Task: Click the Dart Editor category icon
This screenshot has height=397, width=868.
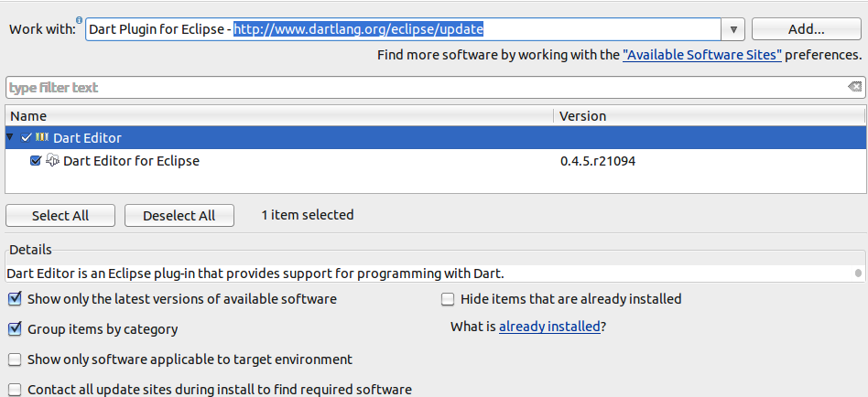Action: click(x=42, y=137)
